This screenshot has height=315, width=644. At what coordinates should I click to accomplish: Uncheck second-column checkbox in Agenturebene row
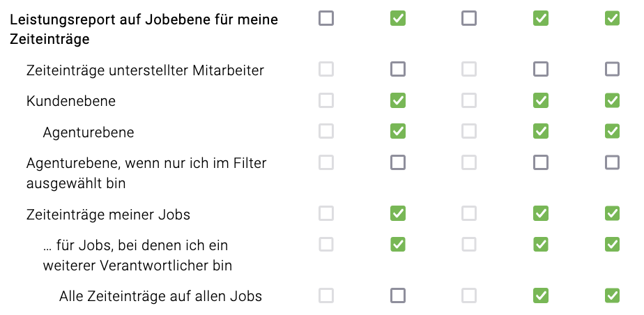(398, 131)
